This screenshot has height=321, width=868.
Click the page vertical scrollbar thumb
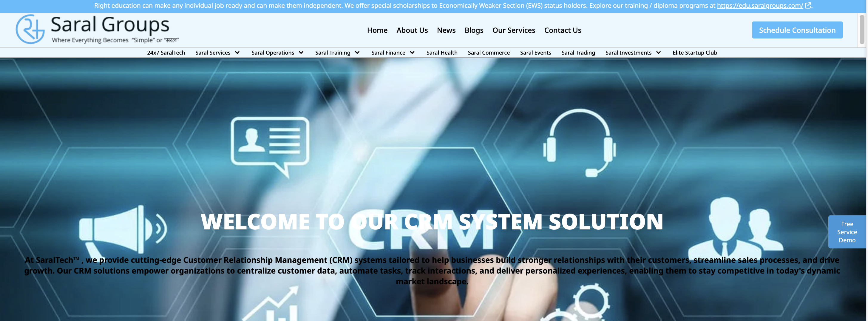(x=862, y=29)
